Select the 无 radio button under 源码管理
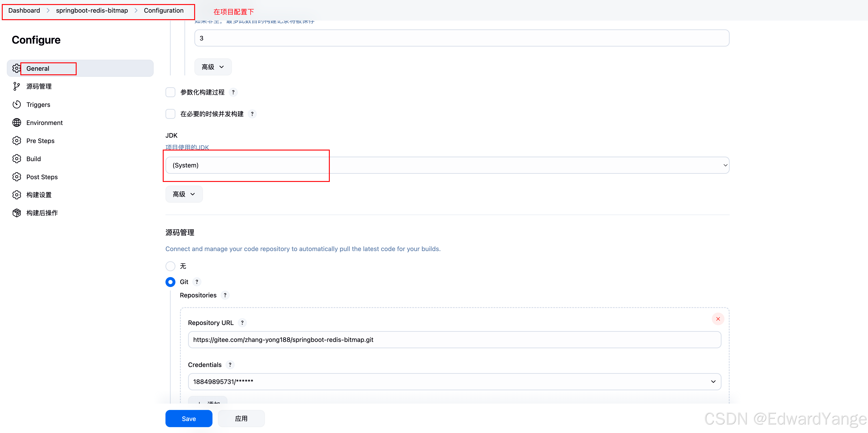This screenshot has width=868, height=433. point(170,266)
